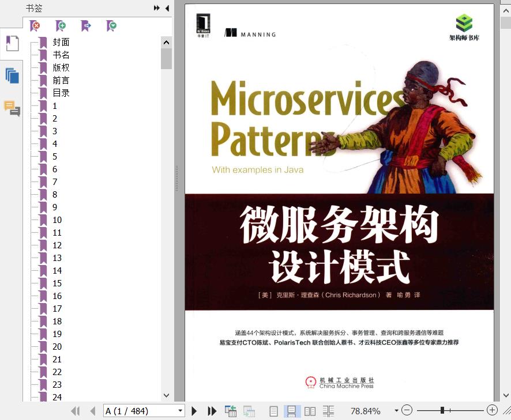The height and width of the screenshot is (420, 511).
Task: Go to the next page
Action: pyautogui.click(x=194, y=411)
